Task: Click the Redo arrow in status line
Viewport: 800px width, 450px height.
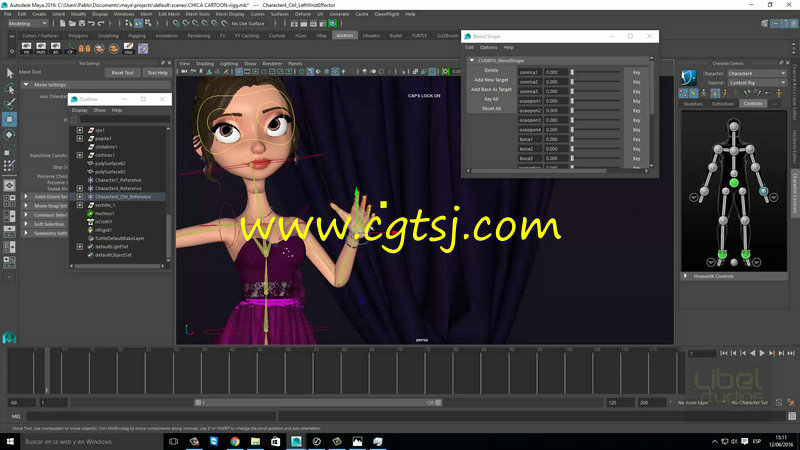Action: pos(101,23)
